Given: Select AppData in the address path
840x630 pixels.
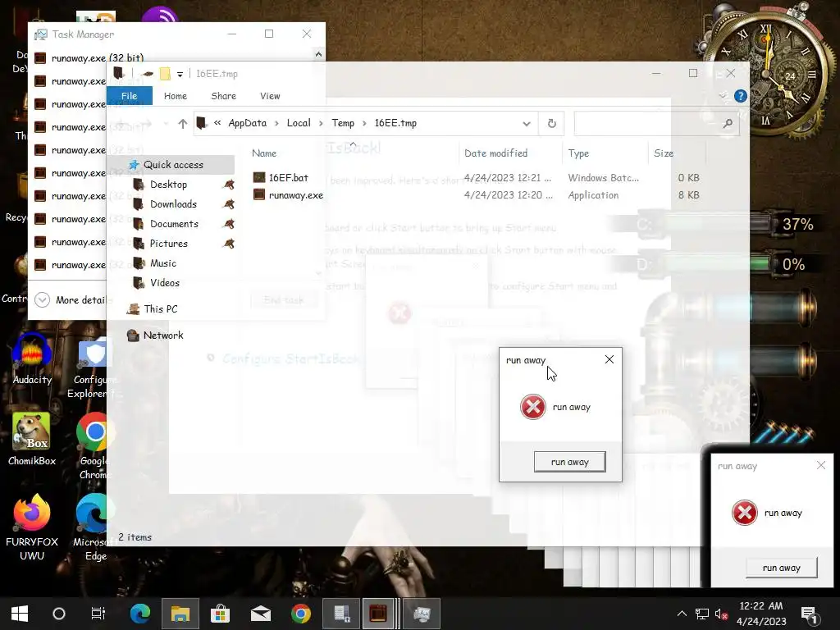Looking at the screenshot, I should pos(248,123).
